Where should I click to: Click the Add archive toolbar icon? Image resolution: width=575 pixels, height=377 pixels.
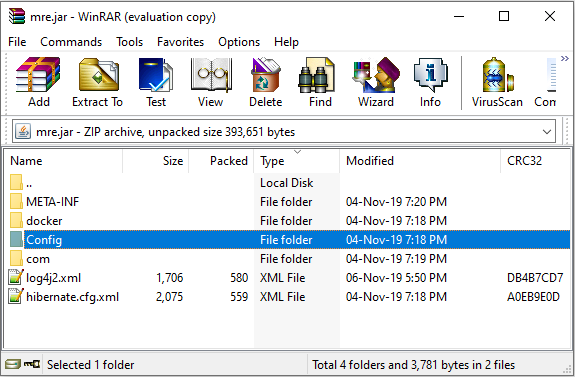tap(38, 82)
